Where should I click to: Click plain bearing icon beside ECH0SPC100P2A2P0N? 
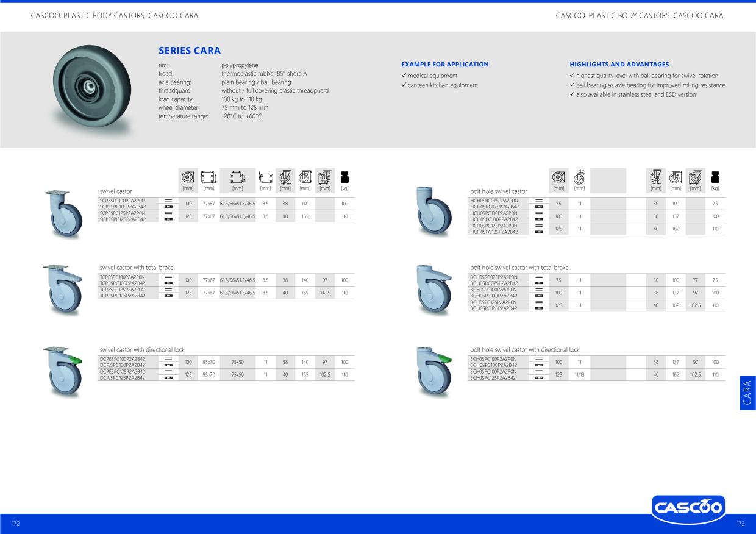coord(539,359)
